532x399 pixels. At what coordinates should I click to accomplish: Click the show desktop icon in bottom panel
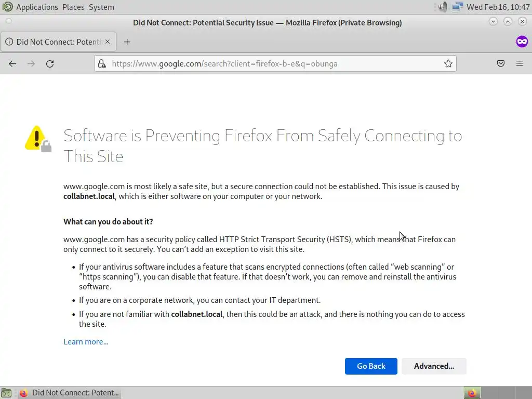coord(6,393)
